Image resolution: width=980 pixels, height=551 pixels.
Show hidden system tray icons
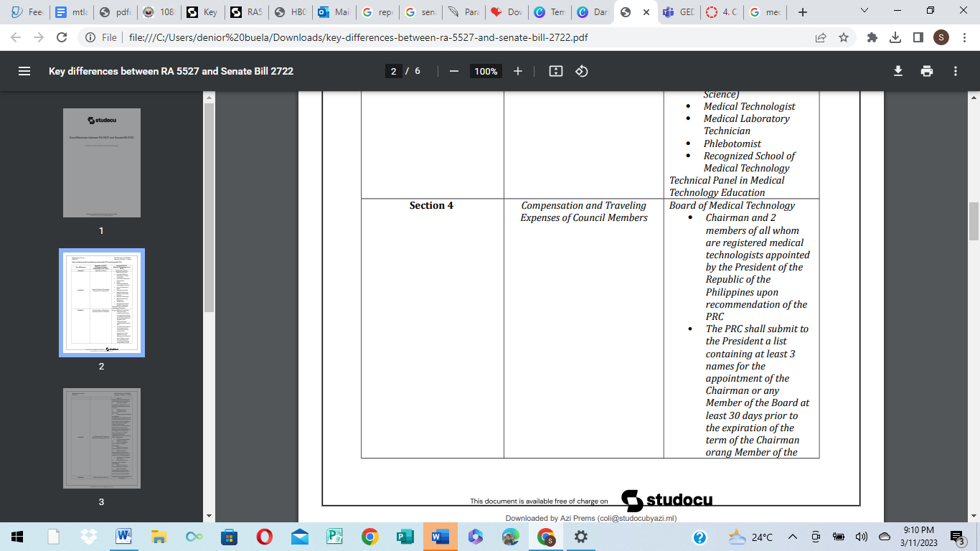(x=793, y=537)
